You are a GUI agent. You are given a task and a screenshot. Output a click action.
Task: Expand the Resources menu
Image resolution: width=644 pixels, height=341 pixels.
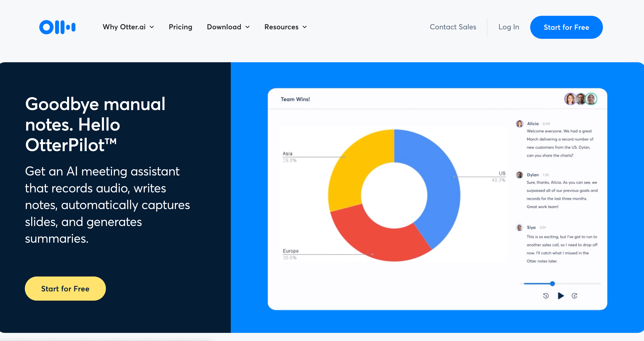(x=285, y=27)
